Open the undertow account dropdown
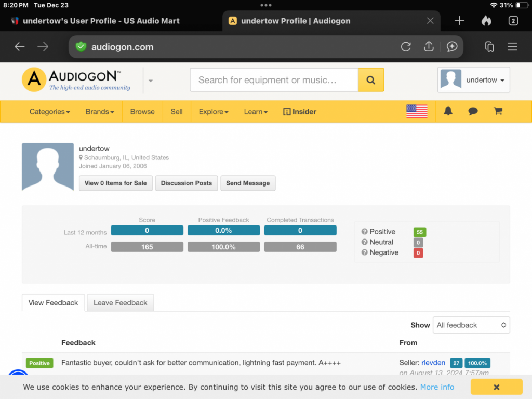 point(473,80)
